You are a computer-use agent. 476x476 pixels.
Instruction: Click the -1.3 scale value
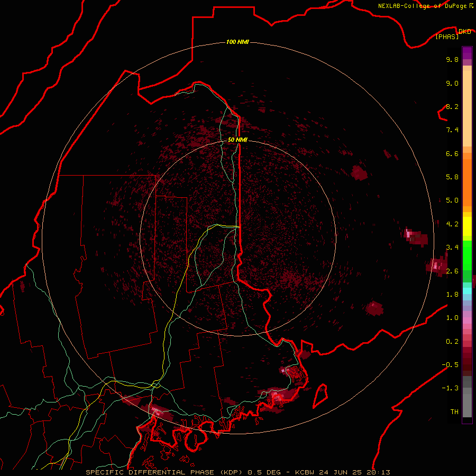click(450, 388)
